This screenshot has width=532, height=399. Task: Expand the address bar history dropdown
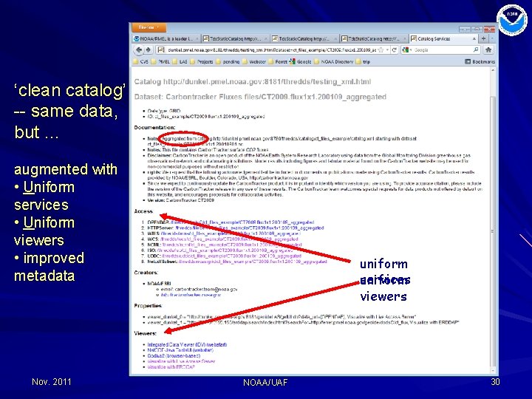[x=387, y=50]
